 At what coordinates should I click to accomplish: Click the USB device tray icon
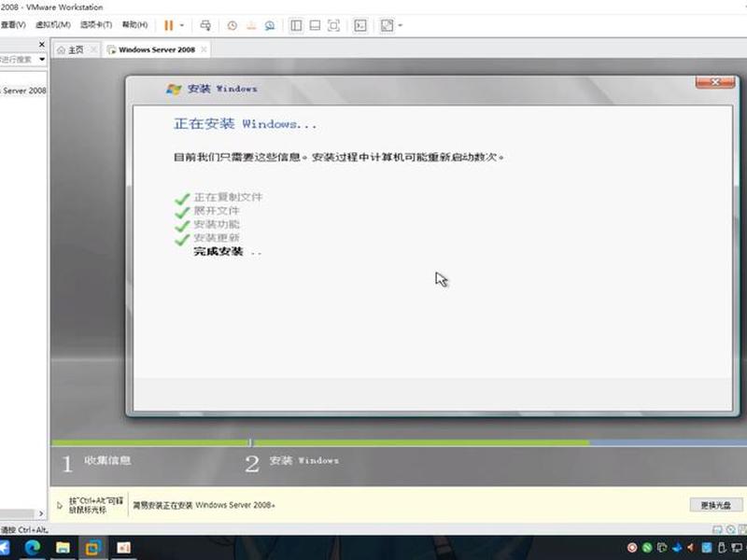click(722, 548)
